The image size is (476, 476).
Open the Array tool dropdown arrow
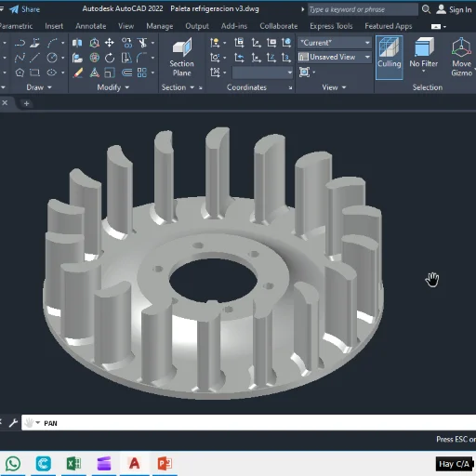152,73
